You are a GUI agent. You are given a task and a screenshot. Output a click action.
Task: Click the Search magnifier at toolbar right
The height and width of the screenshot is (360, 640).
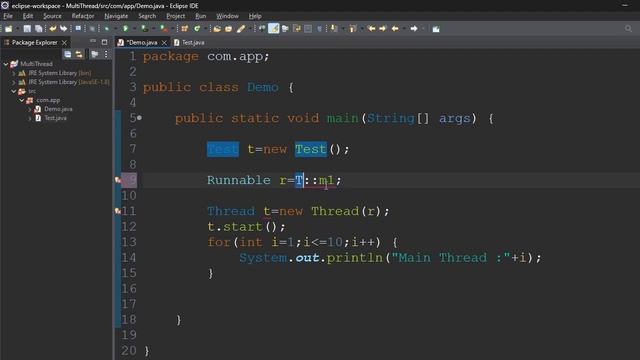[x=628, y=29]
